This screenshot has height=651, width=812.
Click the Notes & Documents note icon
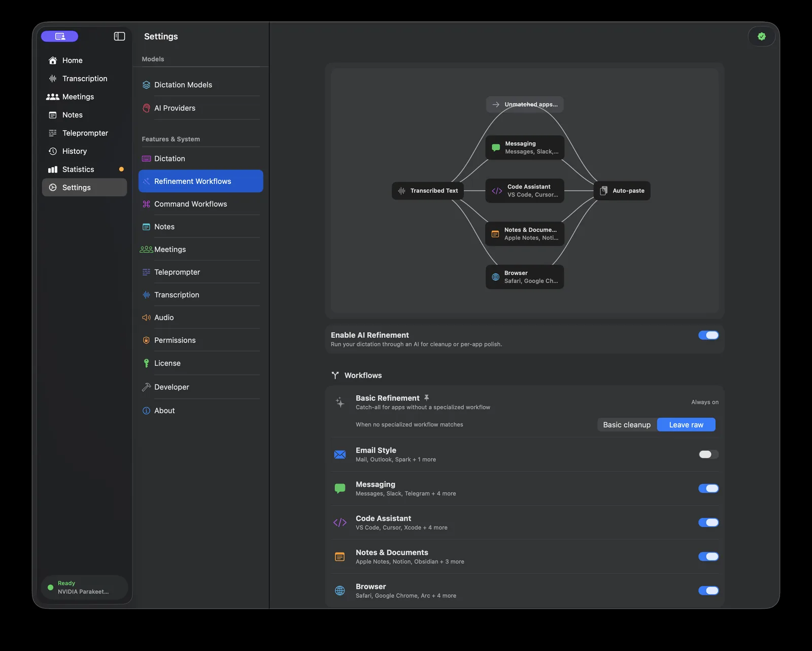coord(340,557)
